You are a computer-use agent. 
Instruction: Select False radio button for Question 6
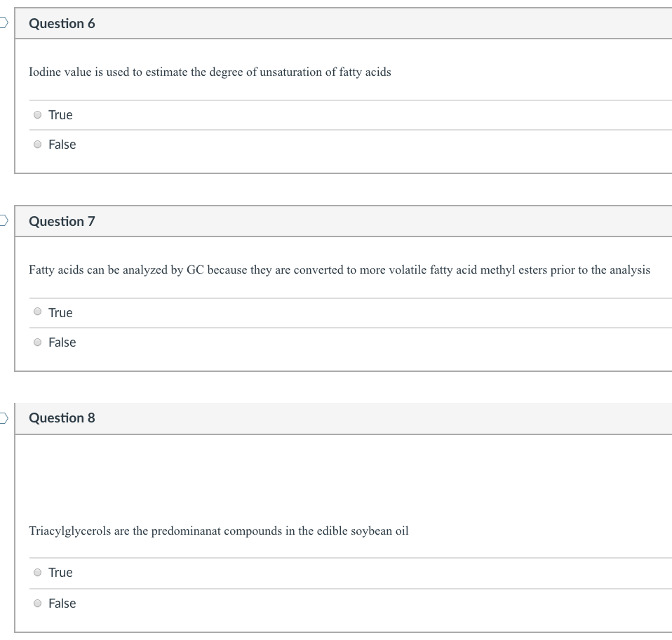pyautogui.click(x=37, y=145)
